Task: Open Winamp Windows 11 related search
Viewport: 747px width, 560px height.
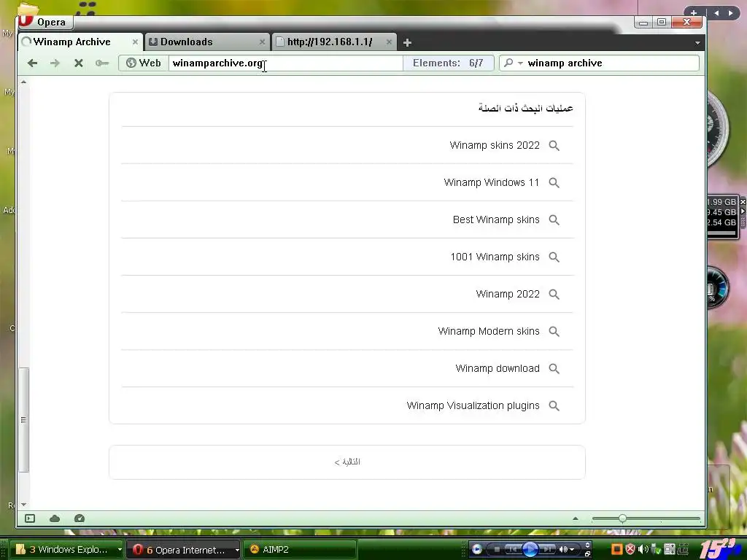Action: [491, 182]
